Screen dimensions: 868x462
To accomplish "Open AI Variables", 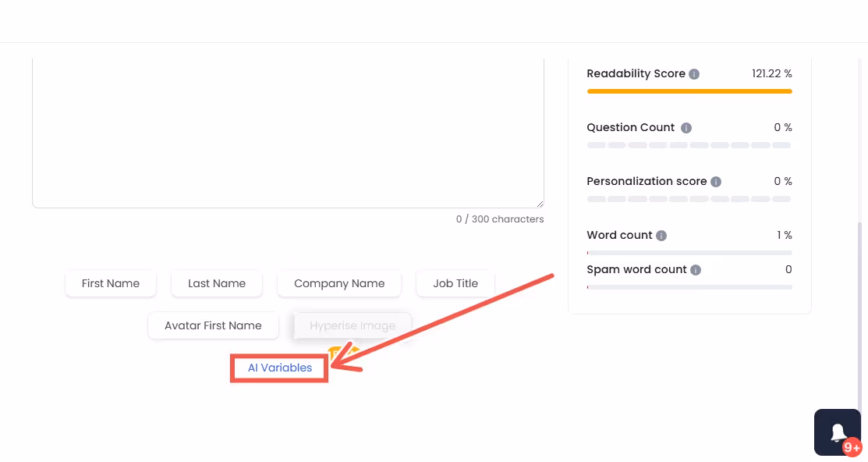I will [x=278, y=368].
